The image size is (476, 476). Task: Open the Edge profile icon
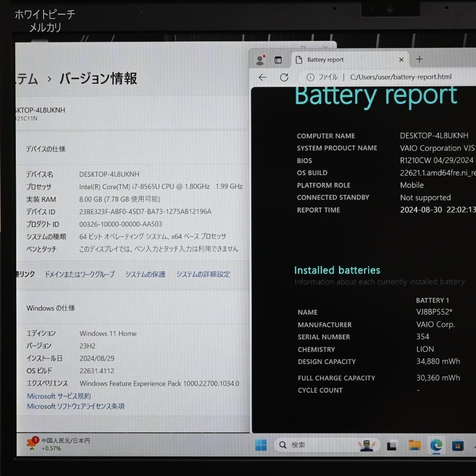click(260, 60)
